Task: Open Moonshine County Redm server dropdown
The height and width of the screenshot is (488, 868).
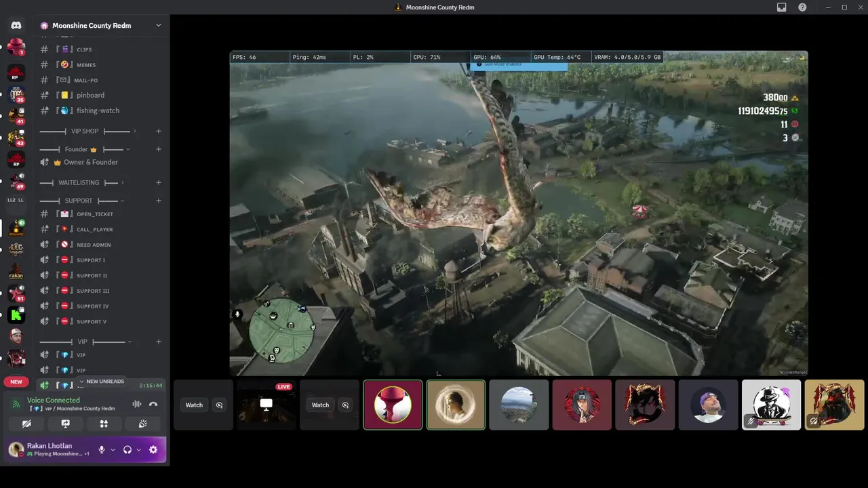Action: coord(158,26)
